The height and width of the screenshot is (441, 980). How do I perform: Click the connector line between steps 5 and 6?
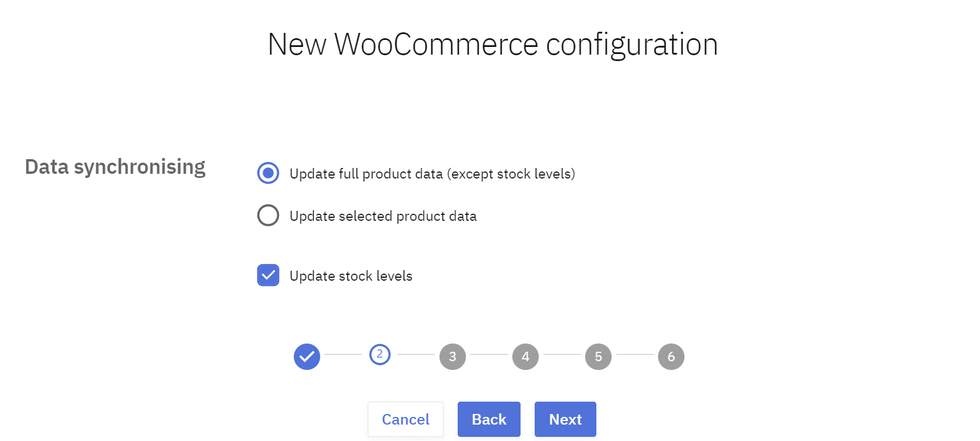point(635,355)
